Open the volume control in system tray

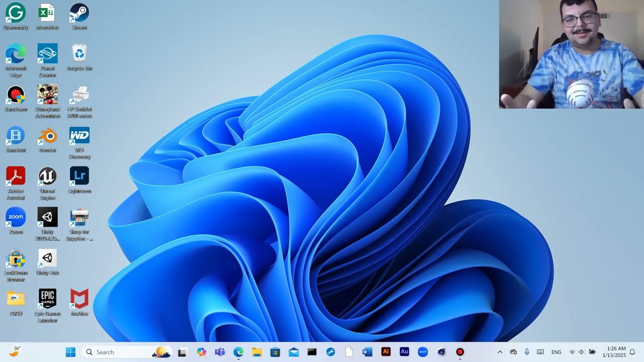pos(582,352)
